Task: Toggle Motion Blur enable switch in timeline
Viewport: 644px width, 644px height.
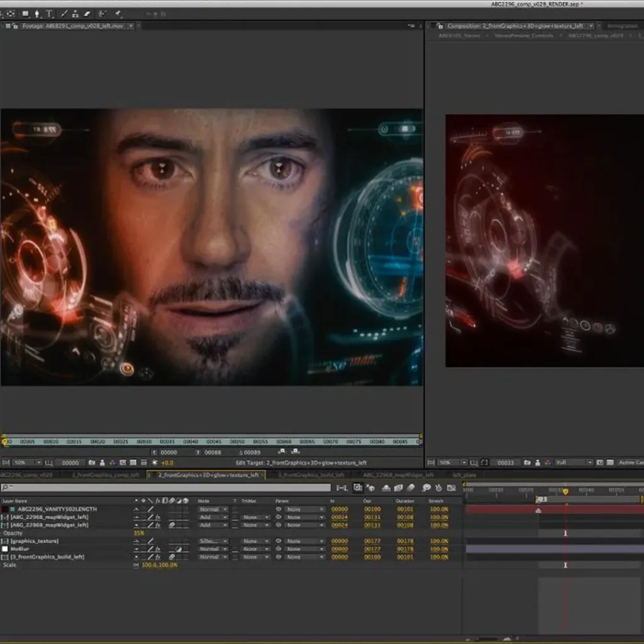Action: tap(411, 488)
